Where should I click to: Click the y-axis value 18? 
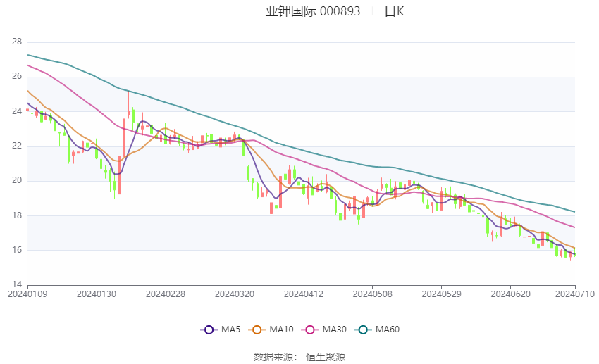17,215
